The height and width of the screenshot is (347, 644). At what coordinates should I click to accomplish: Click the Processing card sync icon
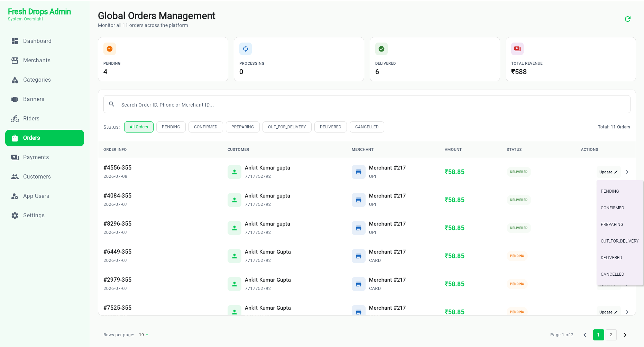[x=246, y=49]
